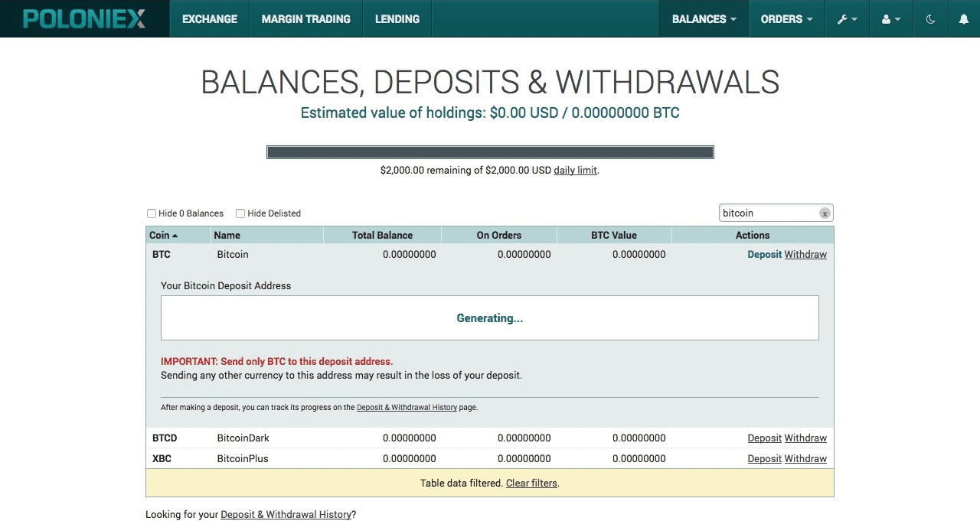Click the XBC coin symbol
980x521 pixels.
[x=162, y=458]
